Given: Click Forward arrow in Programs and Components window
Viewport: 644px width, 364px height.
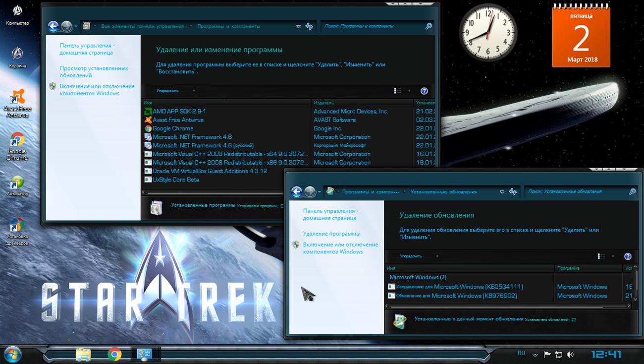Looking at the screenshot, I should 66,26.
